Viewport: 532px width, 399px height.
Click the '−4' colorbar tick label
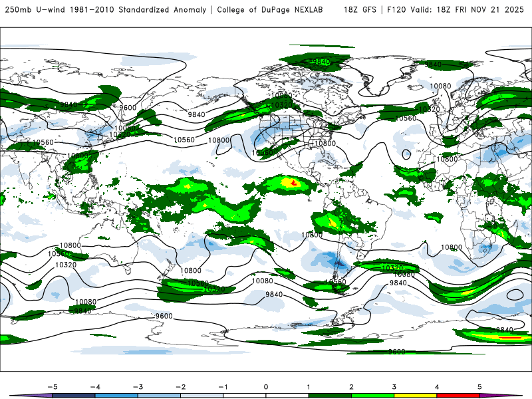coord(95,387)
